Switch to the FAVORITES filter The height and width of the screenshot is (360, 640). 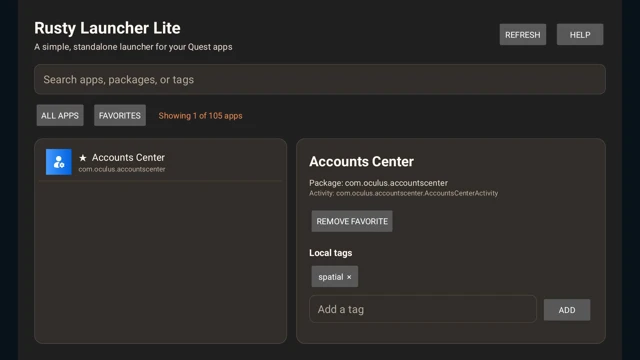click(120, 116)
